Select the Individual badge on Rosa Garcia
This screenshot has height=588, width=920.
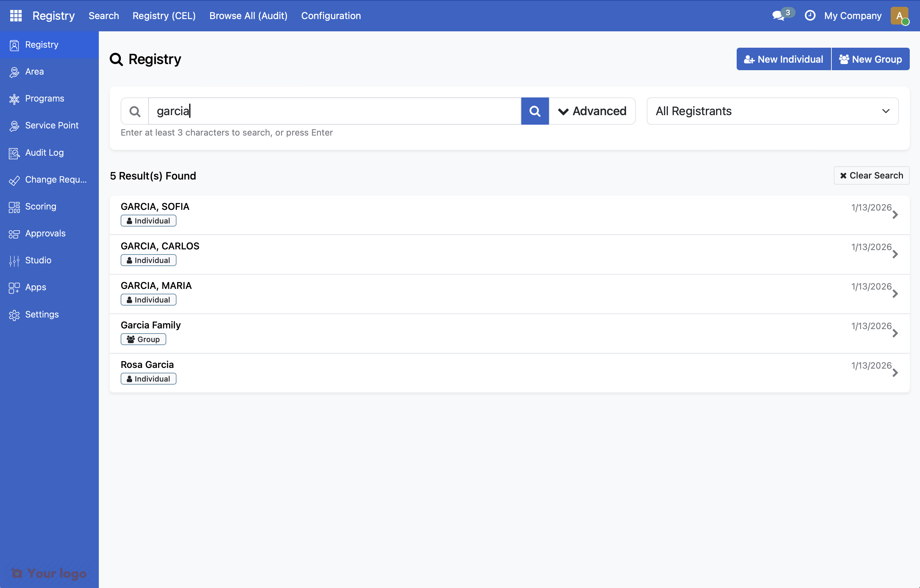[x=148, y=378]
